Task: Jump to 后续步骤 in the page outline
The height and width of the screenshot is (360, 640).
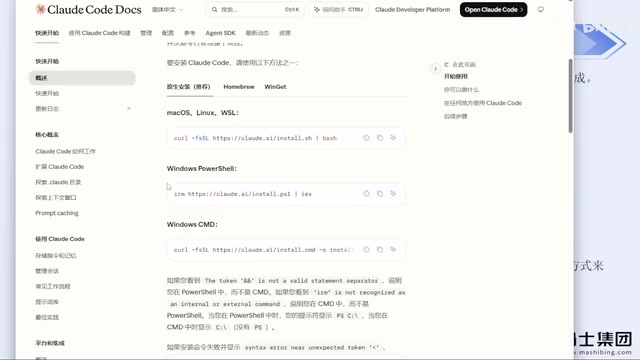Action: [456, 116]
